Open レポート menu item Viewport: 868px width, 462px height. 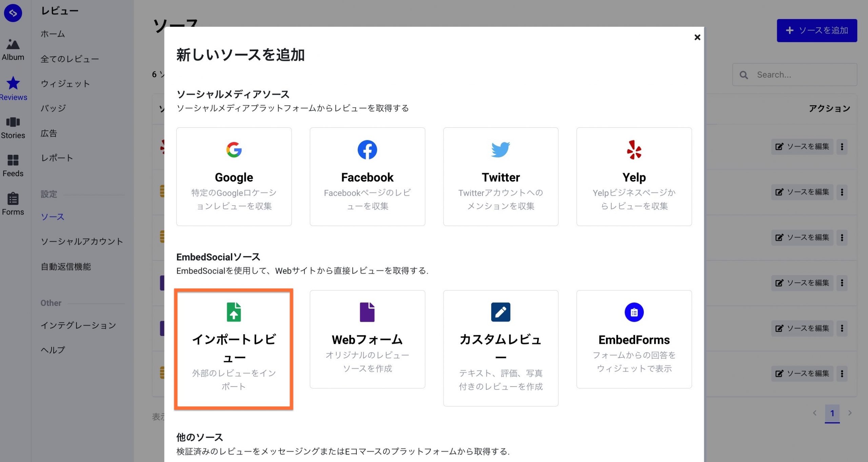tap(57, 158)
